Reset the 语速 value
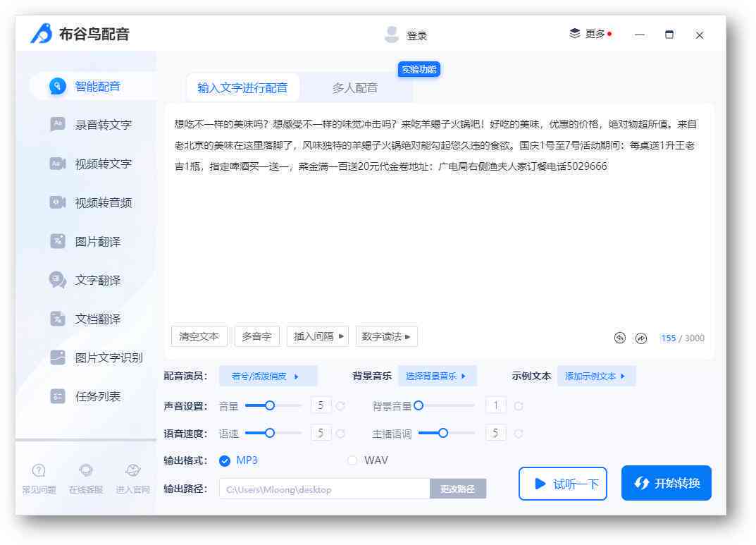Viewport: 756px width, 545px height. click(x=340, y=434)
